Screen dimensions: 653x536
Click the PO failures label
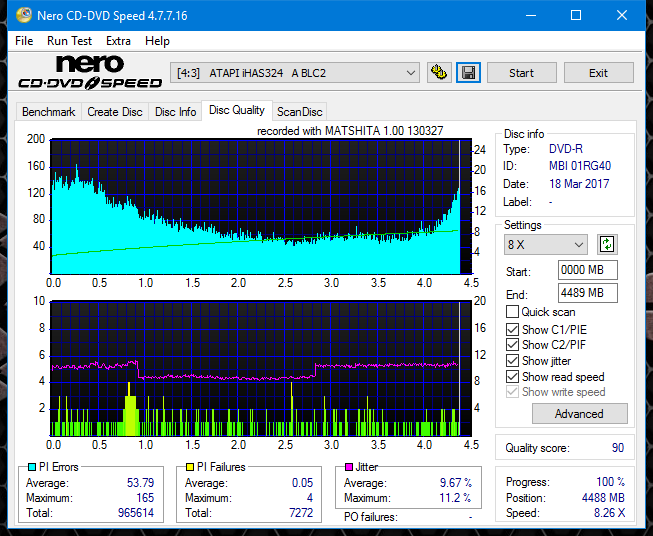tap(371, 517)
